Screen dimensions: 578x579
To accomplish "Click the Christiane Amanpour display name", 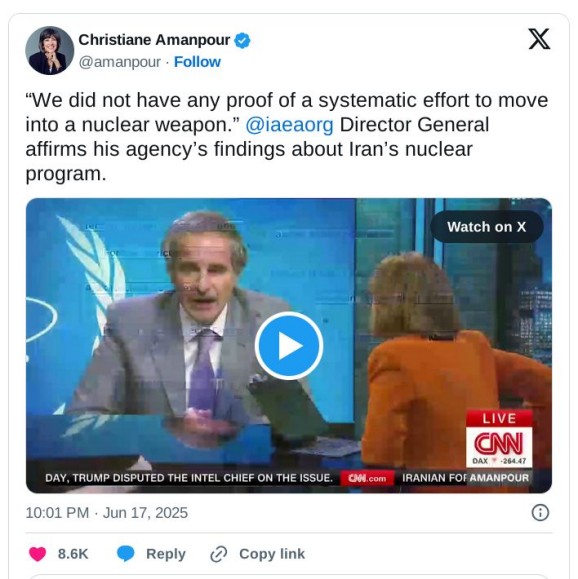I will [154, 40].
